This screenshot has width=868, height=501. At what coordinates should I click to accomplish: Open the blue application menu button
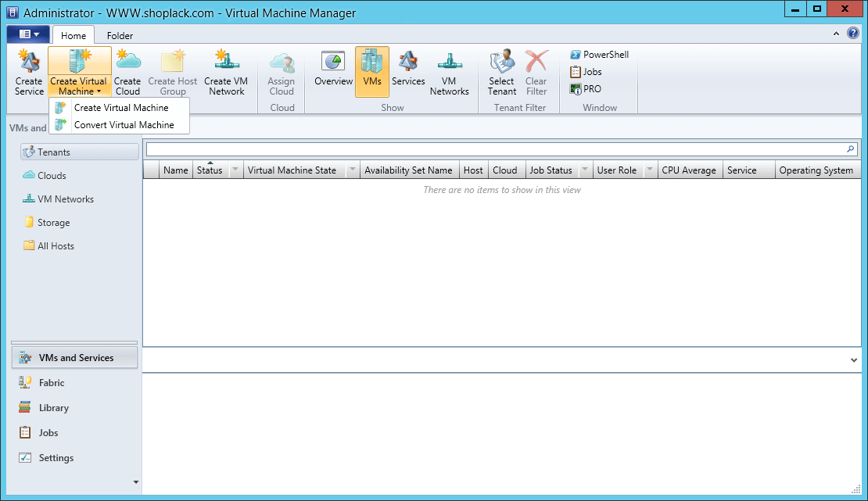point(28,34)
